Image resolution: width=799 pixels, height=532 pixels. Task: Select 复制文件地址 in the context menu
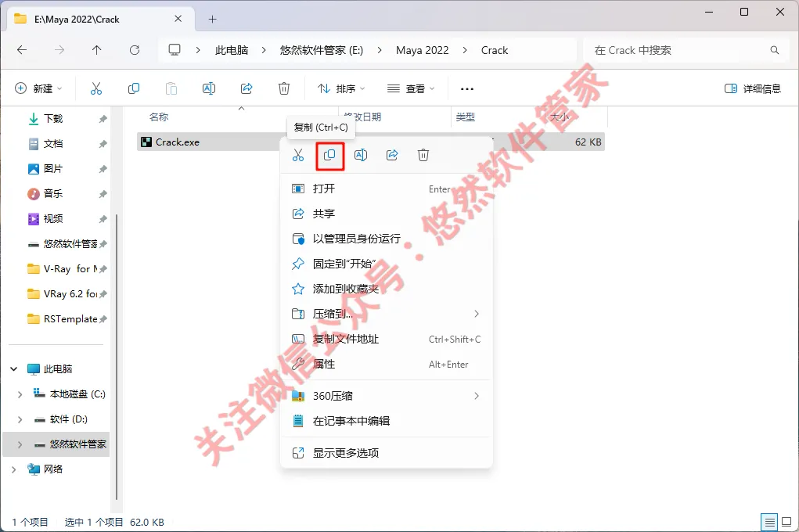coord(387,339)
